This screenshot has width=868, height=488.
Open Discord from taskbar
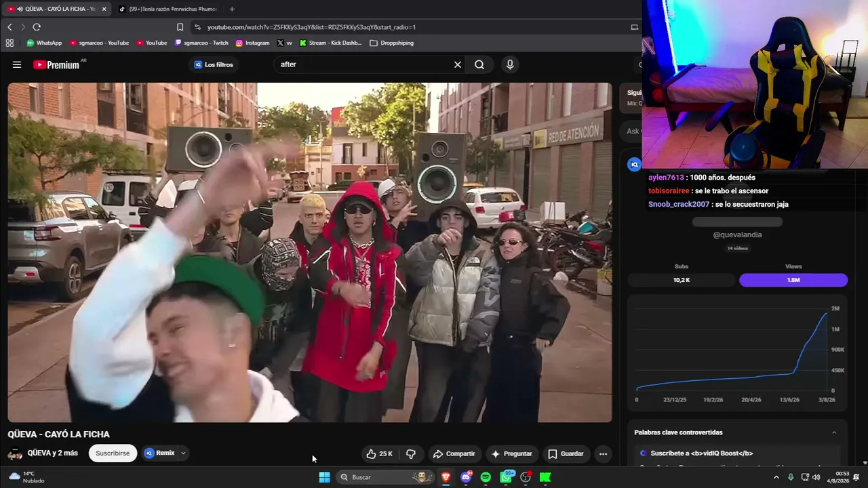tap(466, 477)
